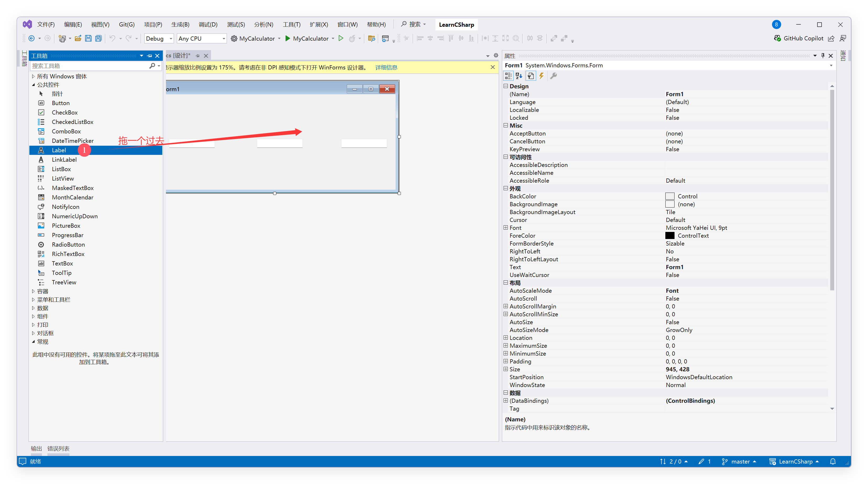Open the 调试(D) menu
This screenshot has width=868, height=484.
pyautogui.click(x=208, y=24)
